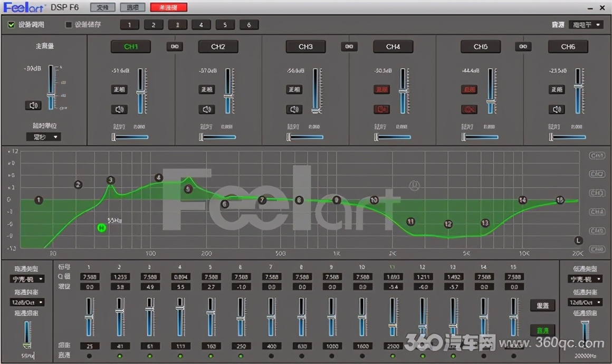This screenshot has width=612, height=364.
Task: Select EQ band marker 4 on the curve
Action: pyautogui.click(x=158, y=177)
